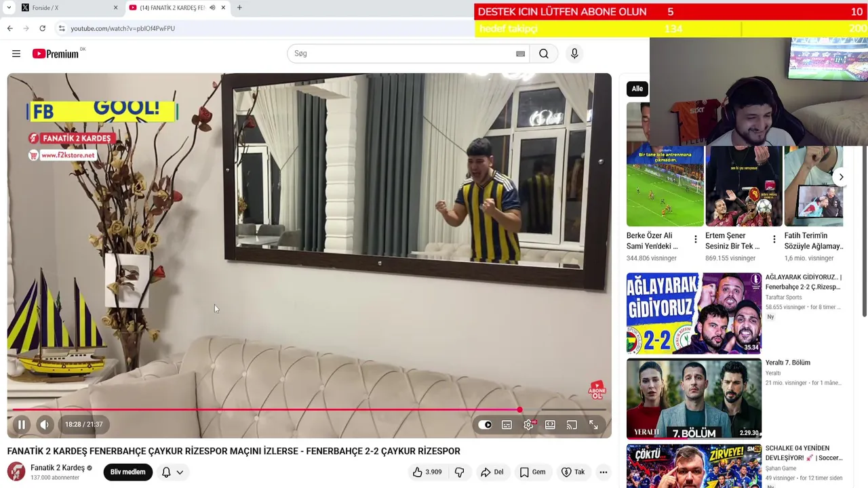The height and width of the screenshot is (488, 868).
Task: Click the youtube.com address bar URL
Action: coord(123,28)
